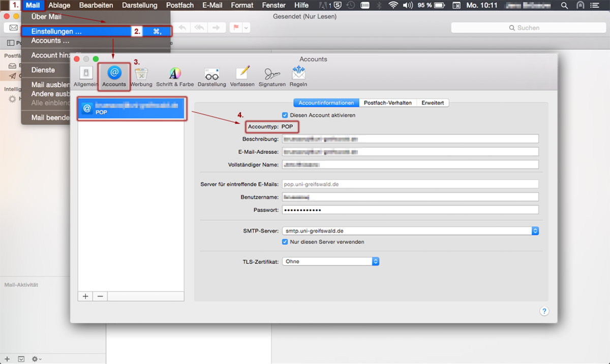Uncheck Nur diesen Server verwenden
The width and height of the screenshot is (610, 364).
pos(285,242)
